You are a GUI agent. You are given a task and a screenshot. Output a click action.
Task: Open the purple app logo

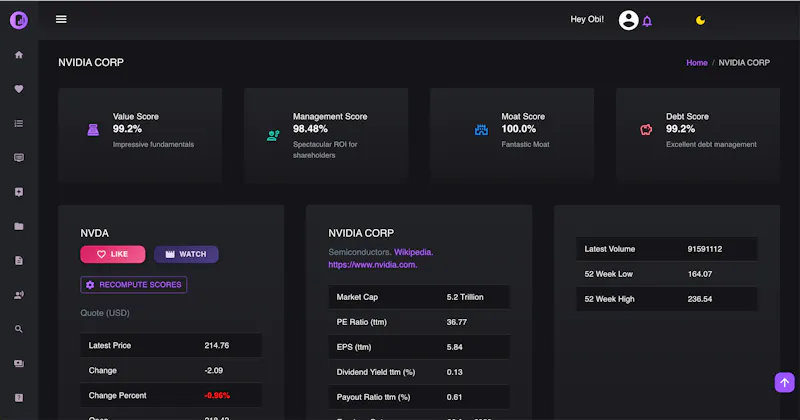19,20
